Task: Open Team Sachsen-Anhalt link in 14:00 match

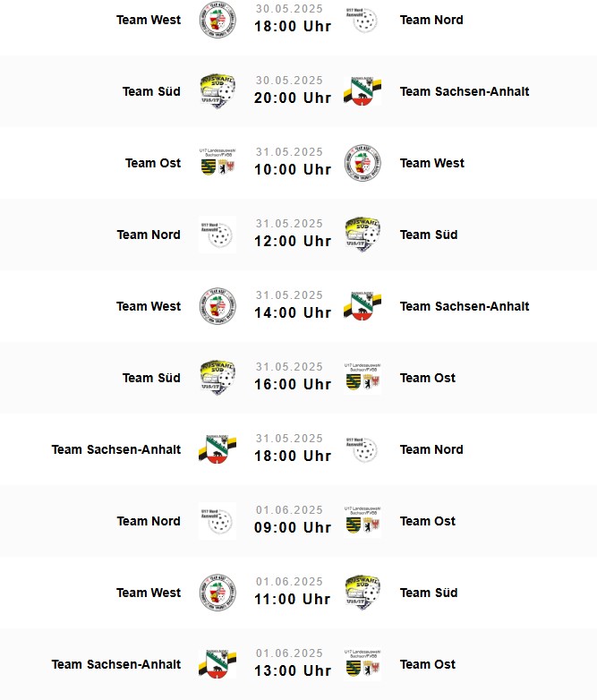Action: 465,306
